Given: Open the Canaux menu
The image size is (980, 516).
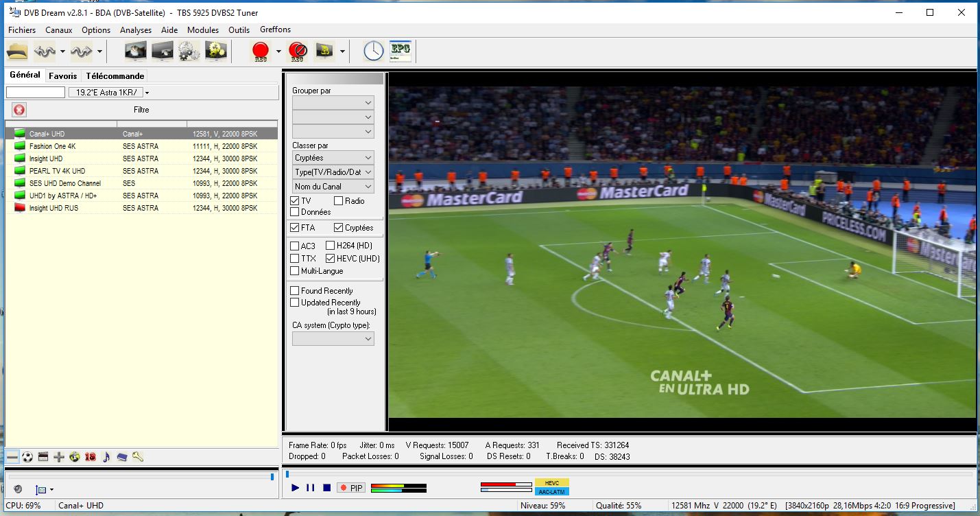Looking at the screenshot, I should point(59,30).
